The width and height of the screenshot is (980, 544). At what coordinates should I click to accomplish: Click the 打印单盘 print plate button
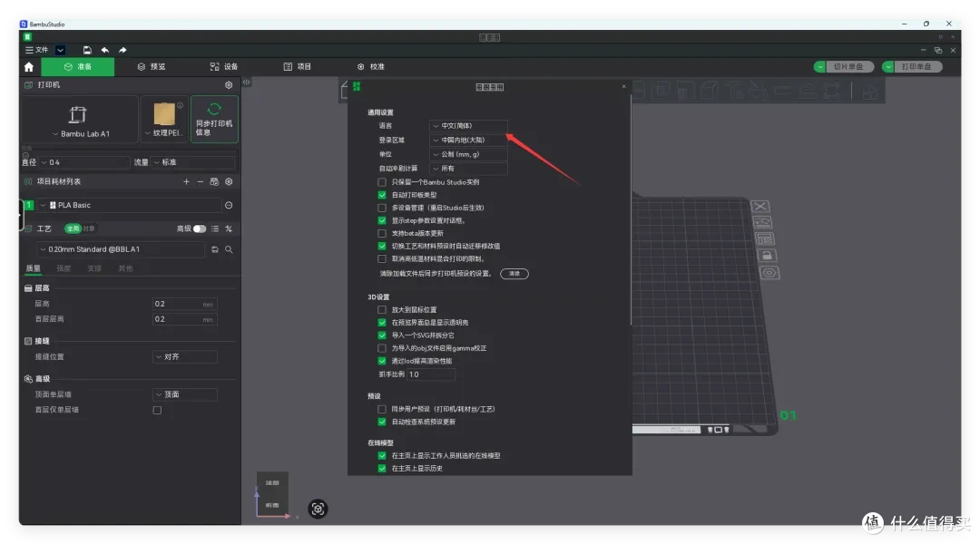coord(916,67)
